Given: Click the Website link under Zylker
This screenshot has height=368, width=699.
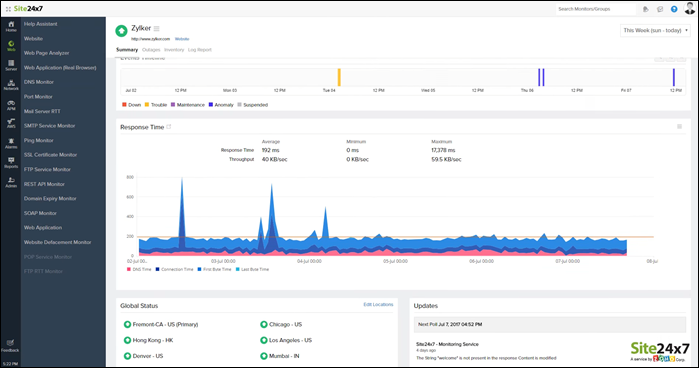Looking at the screenshot, I should pyautogui.click(x=182, y=39).
